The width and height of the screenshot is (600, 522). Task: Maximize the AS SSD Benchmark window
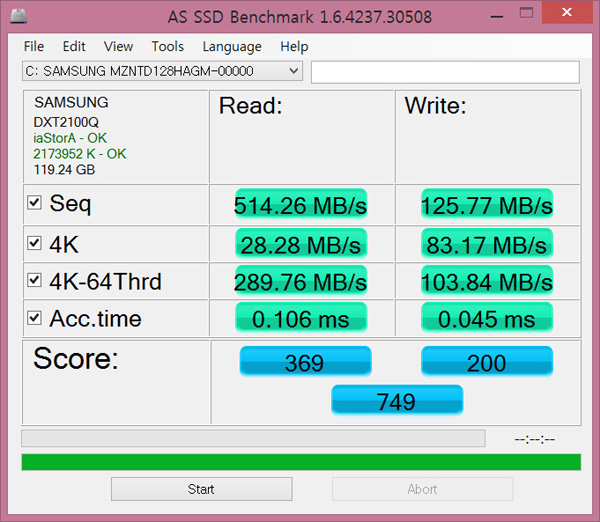tap(526, 13)
